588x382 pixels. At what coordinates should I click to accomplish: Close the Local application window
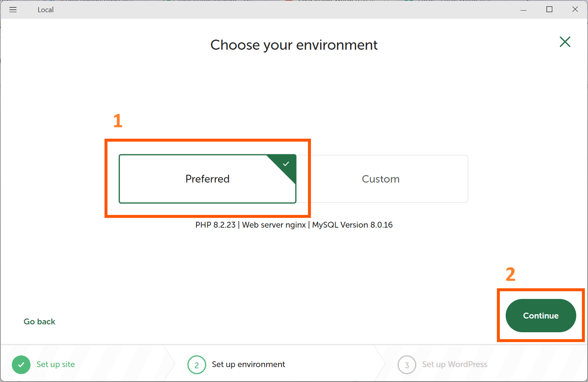tap(575, 9)
